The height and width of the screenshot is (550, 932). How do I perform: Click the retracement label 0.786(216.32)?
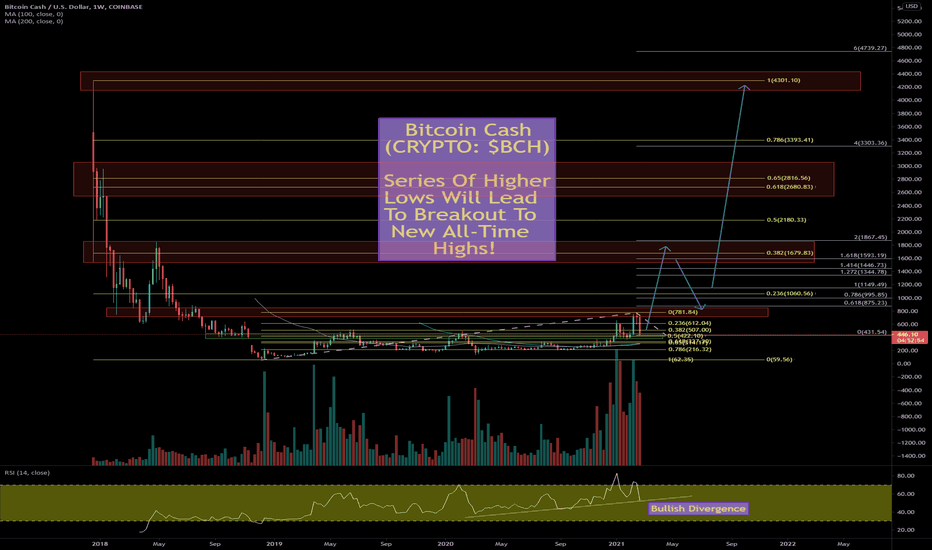click(689, 349)
